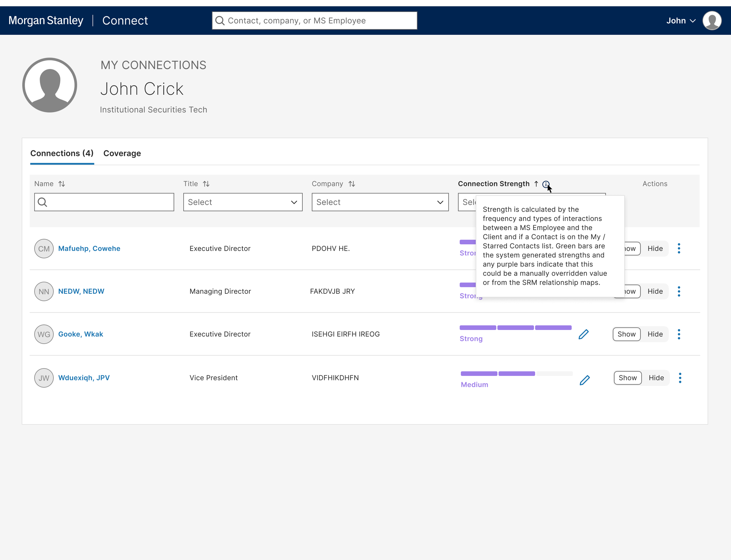Image resolution: width=731 pixels, height=560 pixels.
Task: Toggle Hide for Gooke, Wkak row
Action: tap(655, 334)
